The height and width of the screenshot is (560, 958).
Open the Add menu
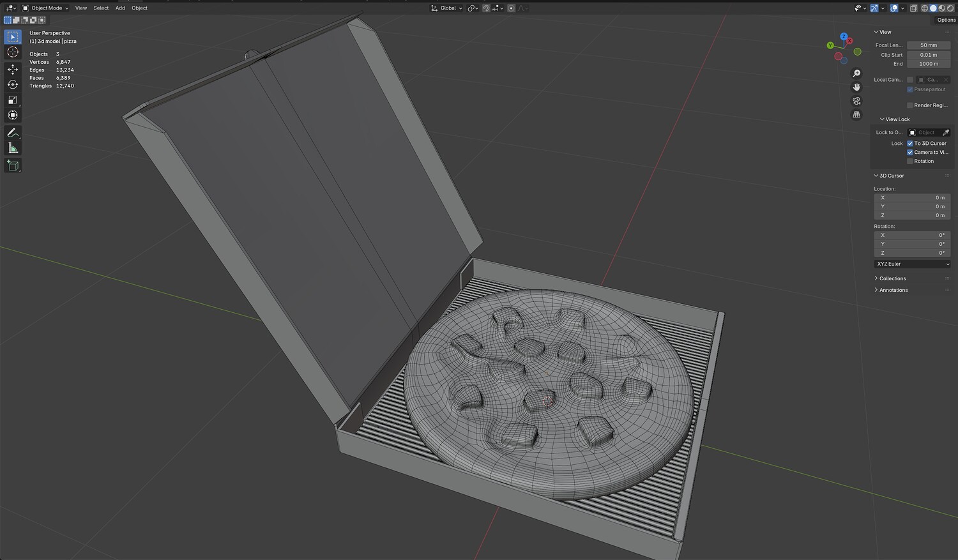pos(120,8)
